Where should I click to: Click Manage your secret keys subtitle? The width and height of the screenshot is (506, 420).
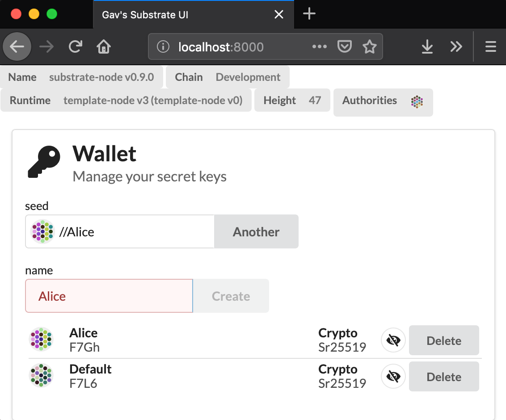pos(149,177)
